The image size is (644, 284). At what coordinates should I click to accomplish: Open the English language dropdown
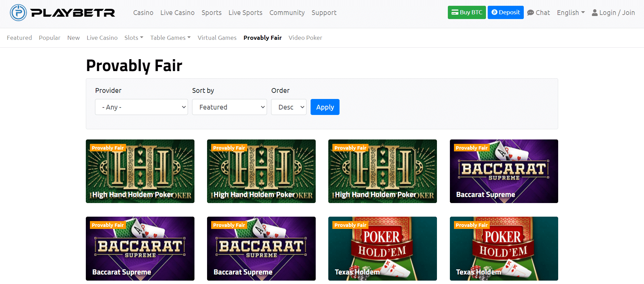click(x=571, y=13)
